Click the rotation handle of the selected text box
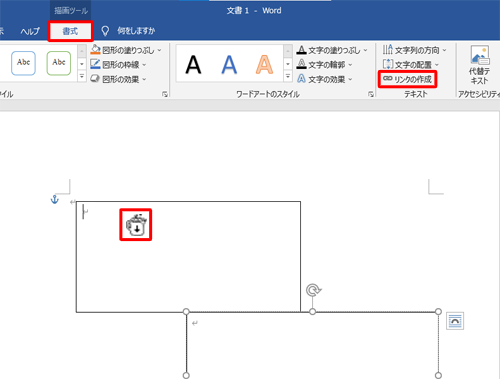Image resolution: width=500 pixels, height=379 pixels. [x=313, y=290]
